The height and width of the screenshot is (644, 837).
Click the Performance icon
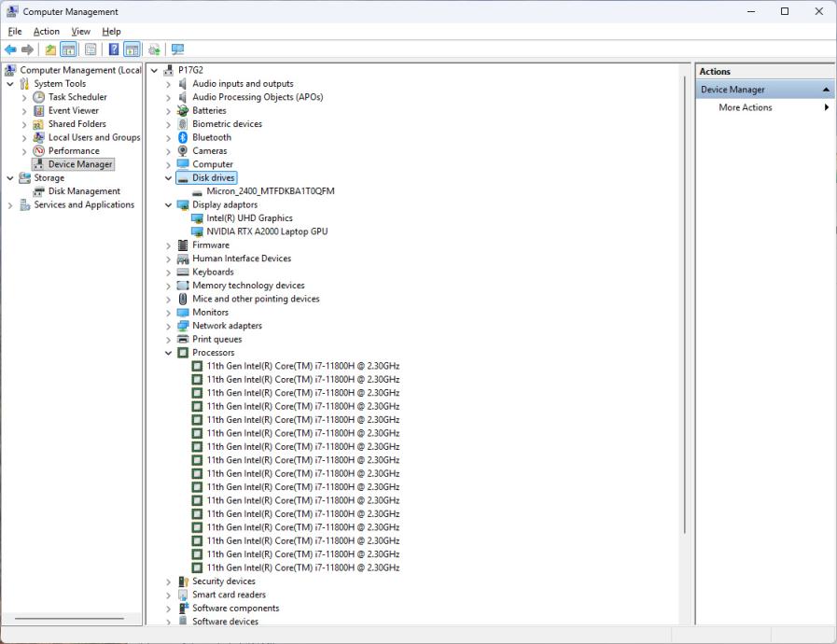click(x=38, y=150)
